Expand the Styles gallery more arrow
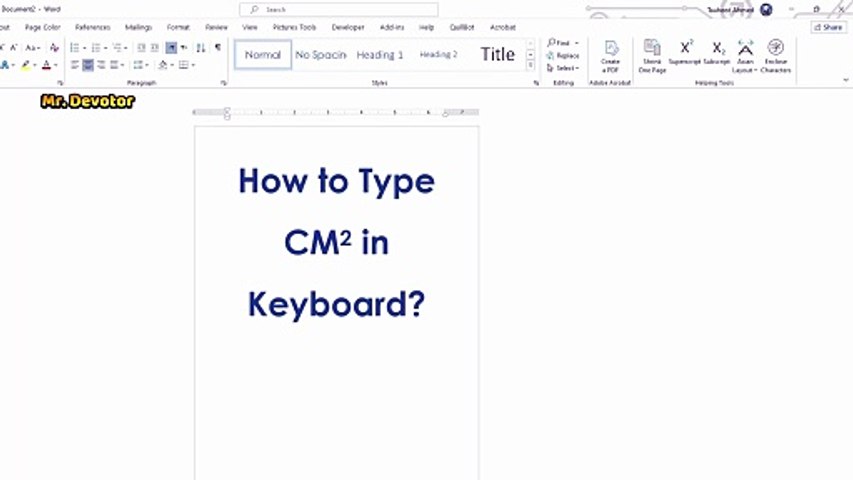The image size is (853, 480). [530, 65]
